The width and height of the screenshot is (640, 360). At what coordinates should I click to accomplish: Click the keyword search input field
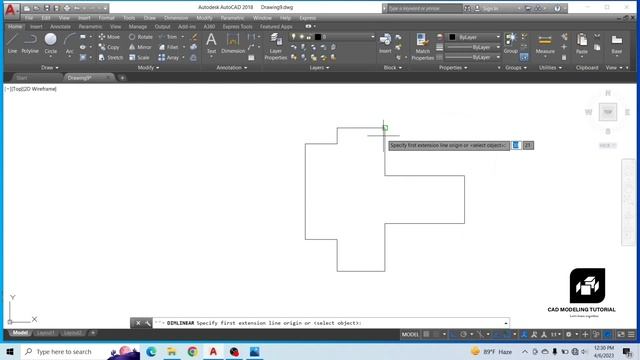pyautogui.click(x=424, y=8)
